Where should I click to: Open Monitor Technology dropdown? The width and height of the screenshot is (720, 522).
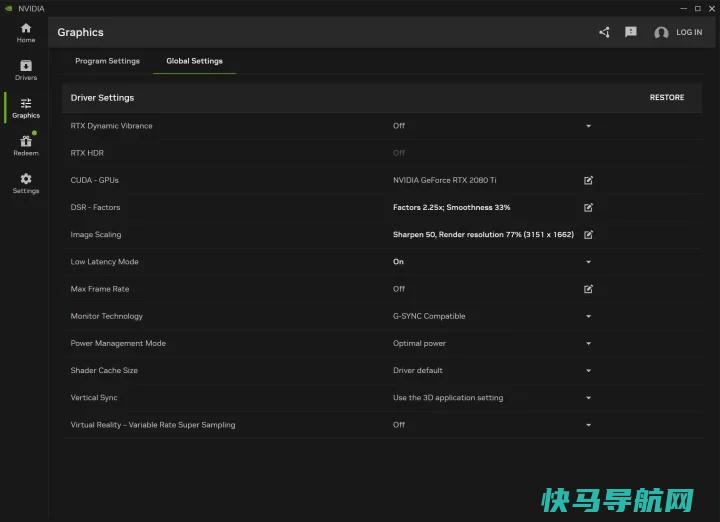tap(588, 316)
